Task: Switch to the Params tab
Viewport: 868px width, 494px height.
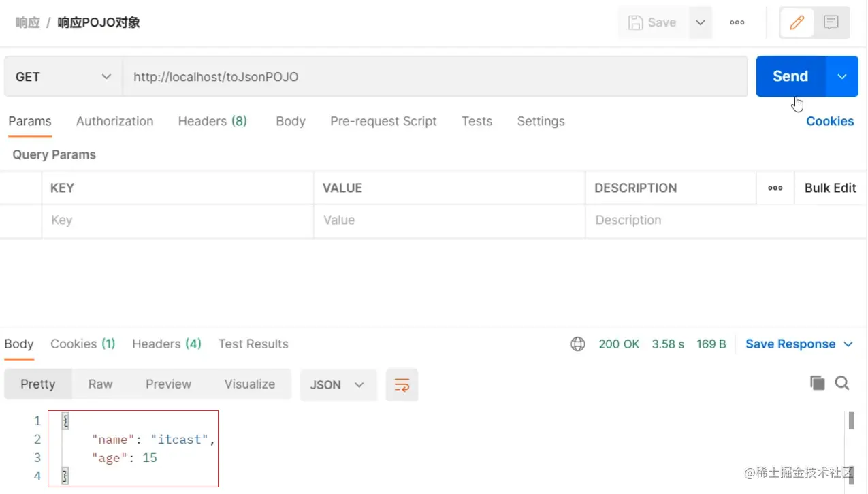Action: 30,121
